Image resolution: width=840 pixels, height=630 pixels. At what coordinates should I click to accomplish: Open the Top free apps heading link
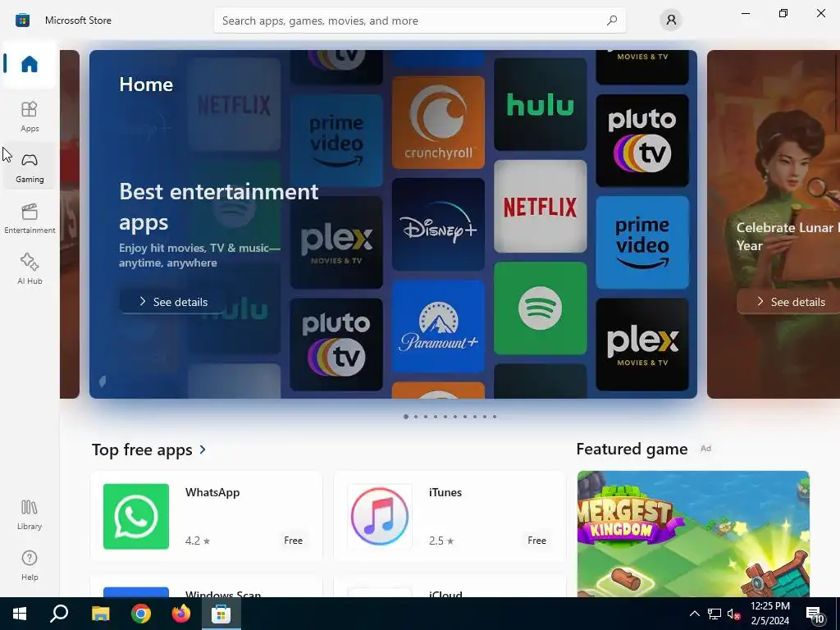tap(142, 449)
